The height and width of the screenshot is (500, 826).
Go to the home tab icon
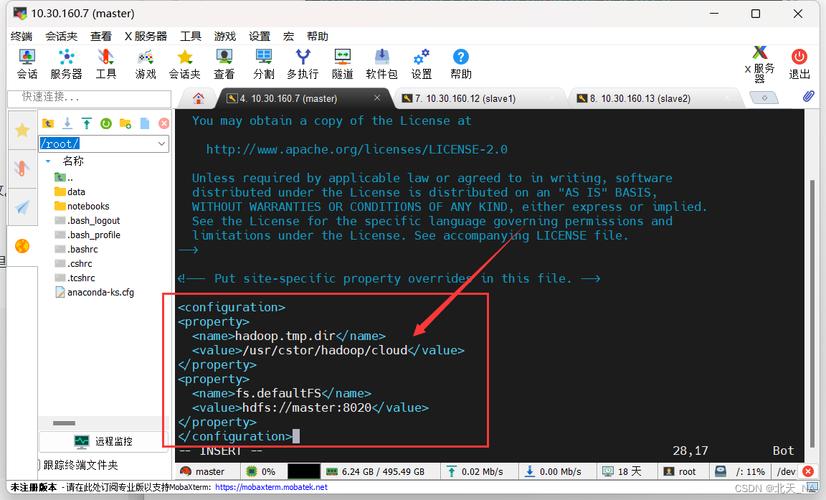[199, 98]
